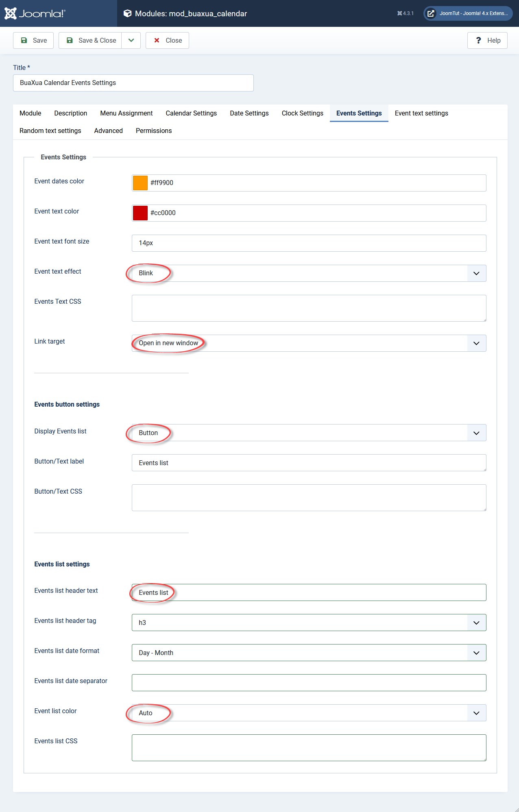This screenshot has width=519, height=812.
Task: Open site link JoomTut external icon
Action: tap(430, 13)
